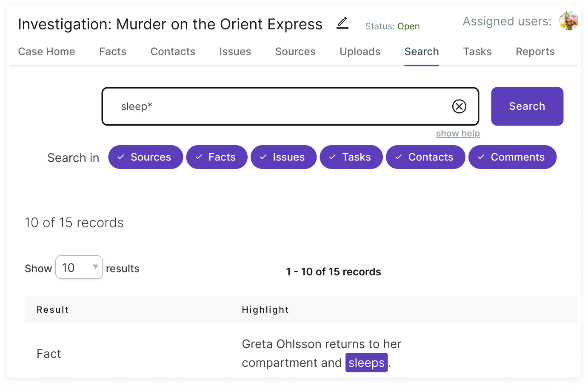This screenshot has height=386, width=588.
Task: Click the show help link
Action: (458, 134)
